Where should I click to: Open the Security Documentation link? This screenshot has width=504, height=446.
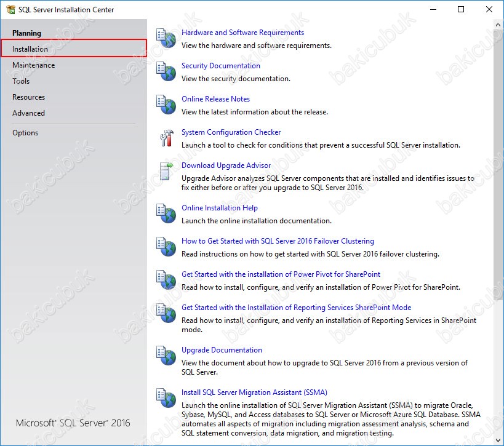click(x=221, y=66)
